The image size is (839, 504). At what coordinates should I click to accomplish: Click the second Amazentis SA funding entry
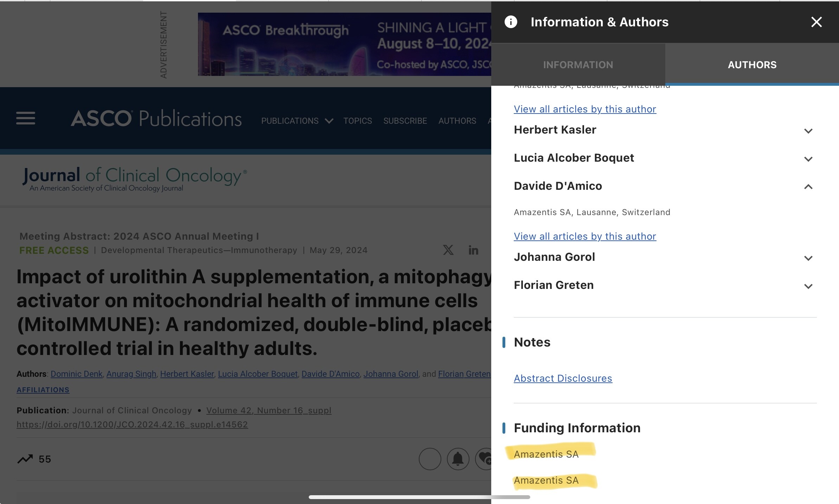point(546,480)
